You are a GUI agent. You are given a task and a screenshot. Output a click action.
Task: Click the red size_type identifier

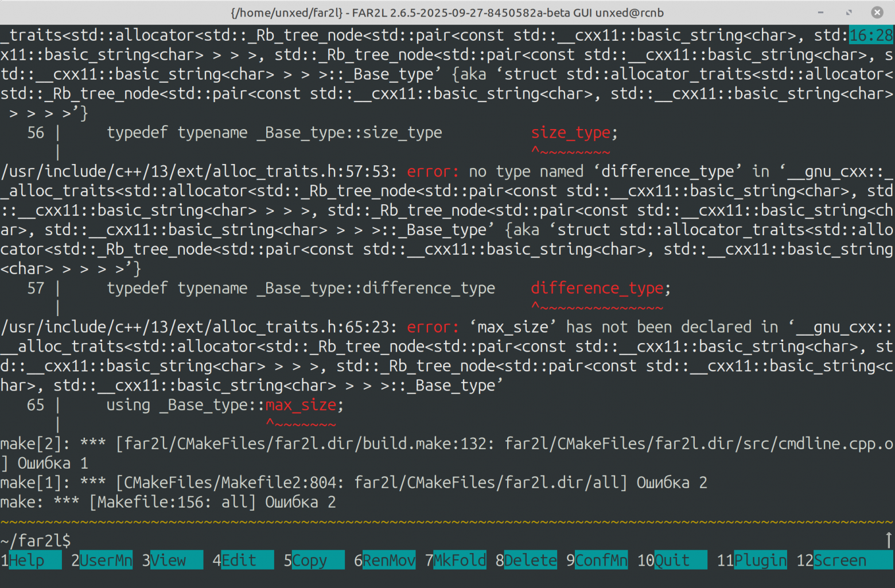tap(570, 133)
